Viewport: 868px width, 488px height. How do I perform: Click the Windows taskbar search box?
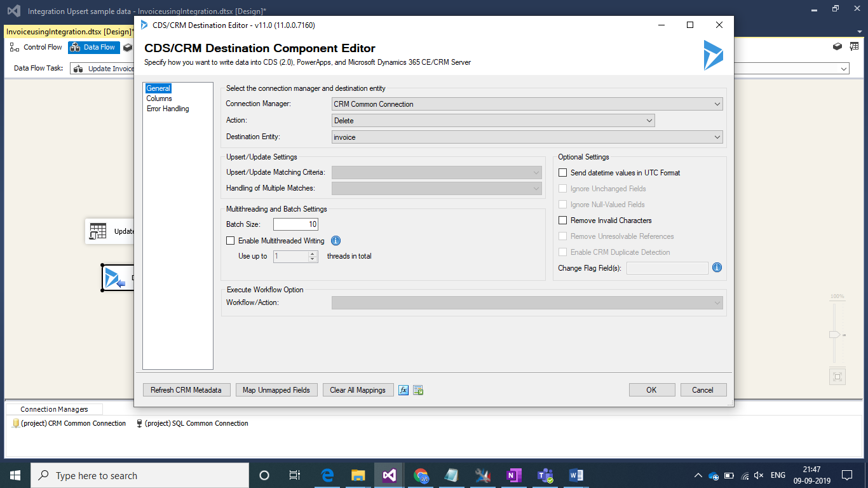pyautogui.click(x=140, y=475)
